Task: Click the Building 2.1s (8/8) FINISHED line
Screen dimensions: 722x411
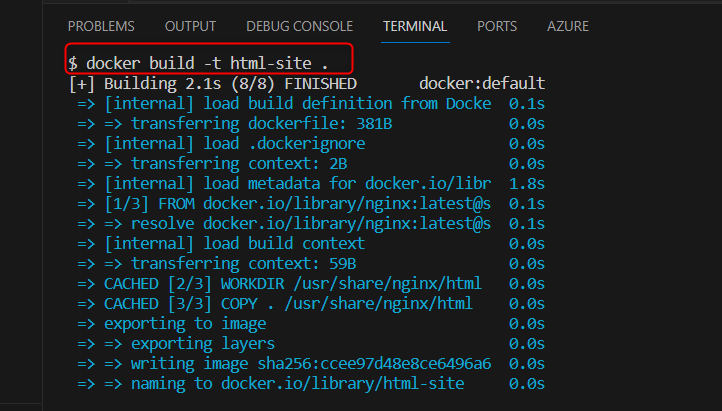Action: [x=213, y=84]
